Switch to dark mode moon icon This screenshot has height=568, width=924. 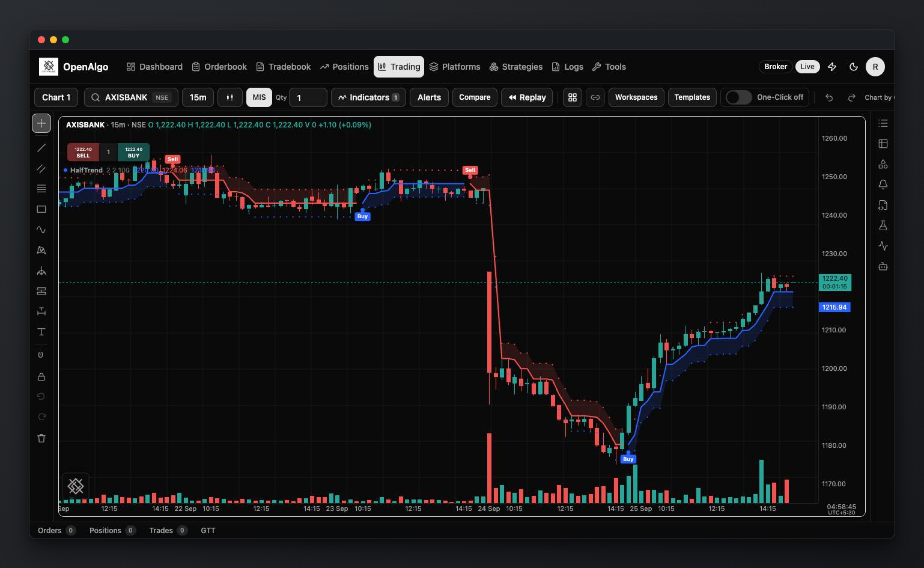(854, 67)
